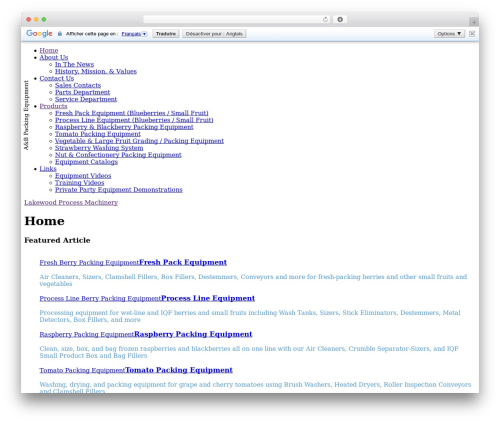Screen dimensions: 500x423
Task: Click the browser address bar
Action: pos(236,19)
